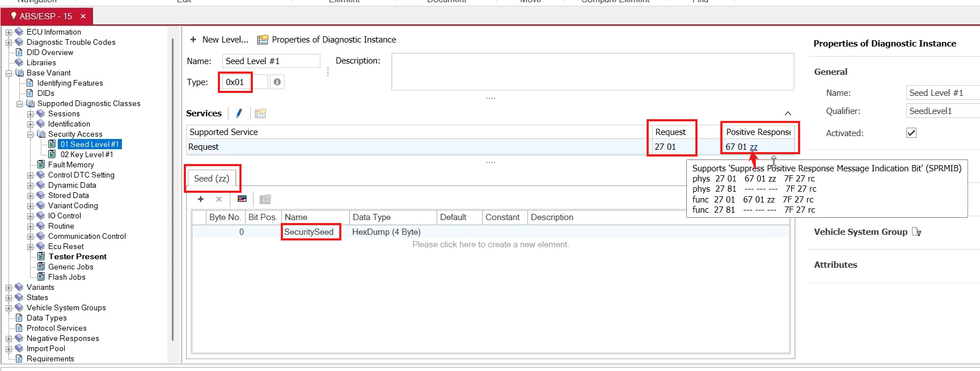Image resolution: width=980 pixels, height=371 pixels.
Task: Collapse the Base Variant node
Action: click(9, 73)
